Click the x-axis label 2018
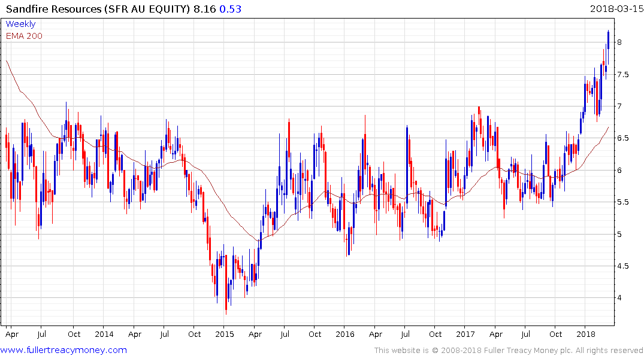644x359 pixels. pos(586,334)
